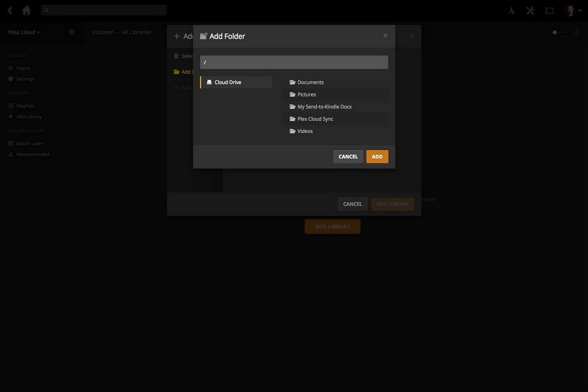Select the 'Add folders' step in wizard

183,72
